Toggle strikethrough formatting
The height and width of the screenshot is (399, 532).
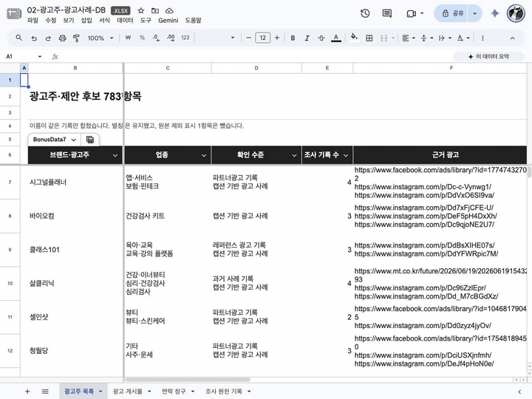[x=321, y=38]
